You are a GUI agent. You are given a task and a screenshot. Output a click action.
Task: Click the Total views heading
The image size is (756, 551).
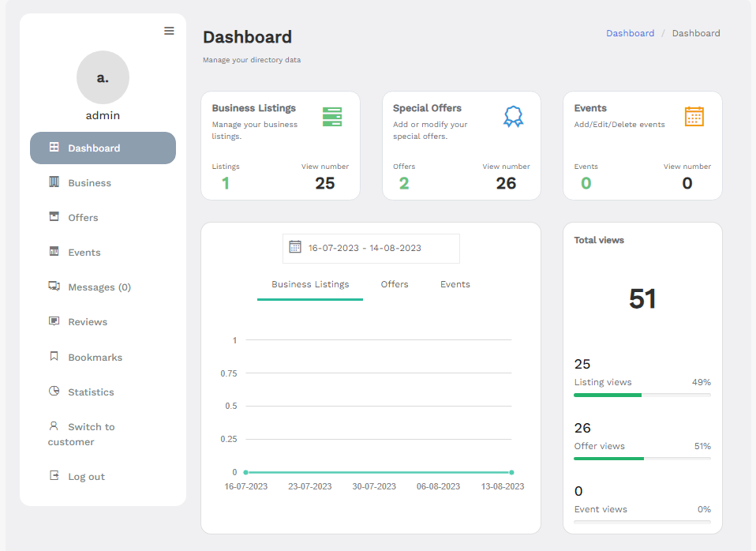(x=599, y=240)
